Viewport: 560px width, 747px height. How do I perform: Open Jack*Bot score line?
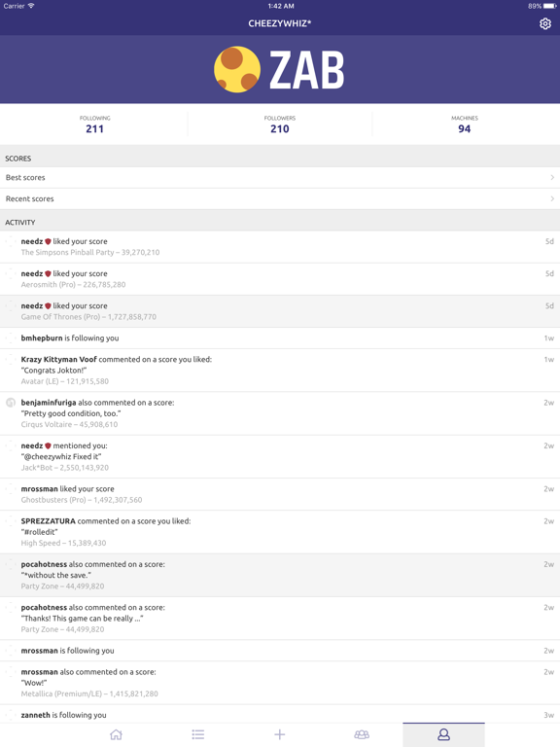(x=65, y=468)
